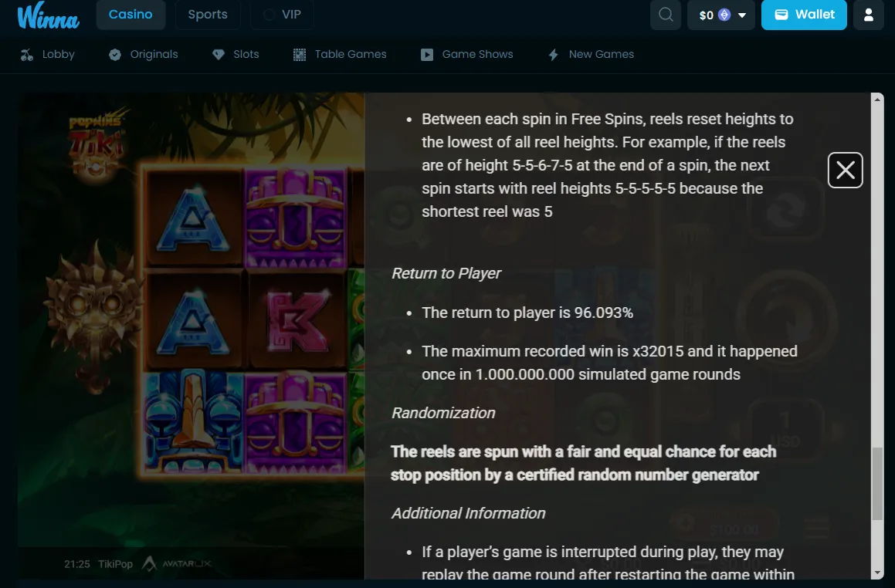
Task: Open New Games category
Action: [591, 54]
